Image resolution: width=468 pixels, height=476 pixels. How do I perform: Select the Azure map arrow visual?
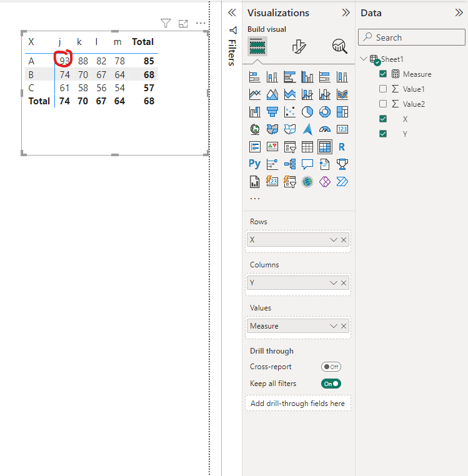307,129
